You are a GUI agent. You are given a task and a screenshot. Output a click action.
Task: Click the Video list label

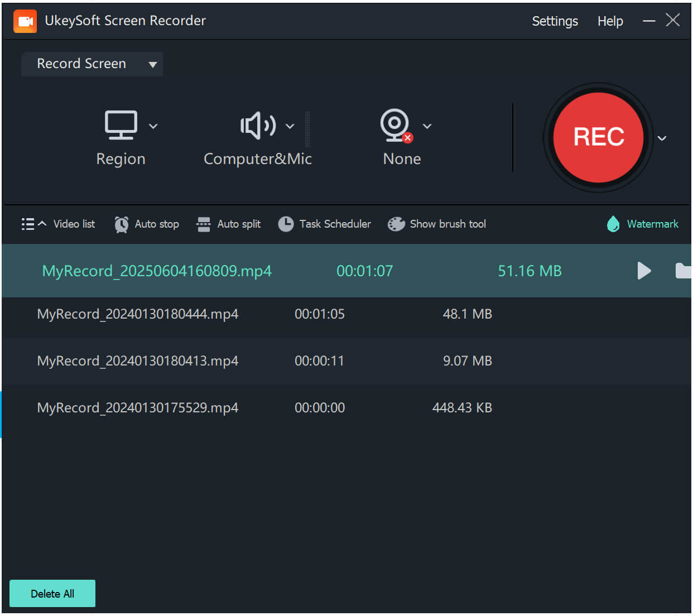(74, 224)
